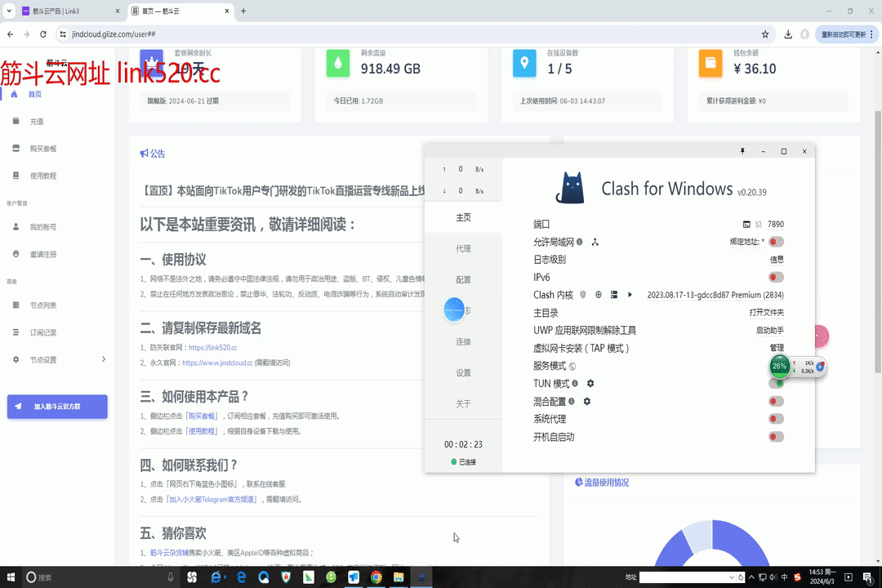Expand the 节点设置 sidebar chevron
Screen dimensions: 882x588
click(104, 359)
